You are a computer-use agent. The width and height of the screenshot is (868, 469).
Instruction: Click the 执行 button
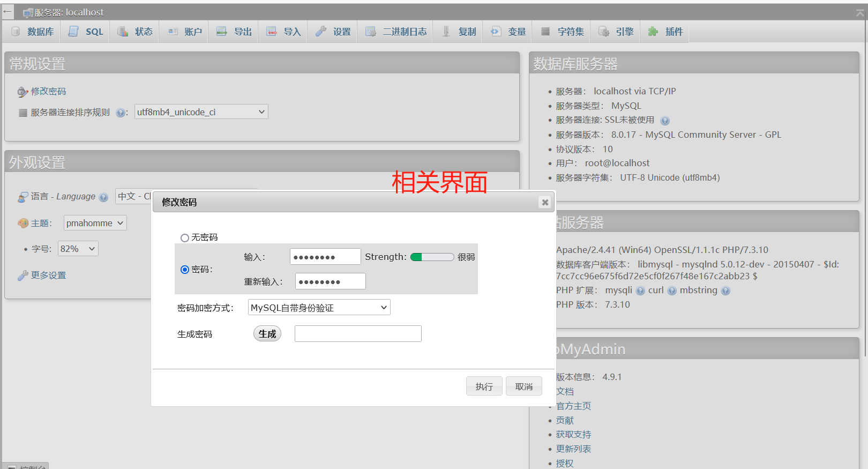484,386
